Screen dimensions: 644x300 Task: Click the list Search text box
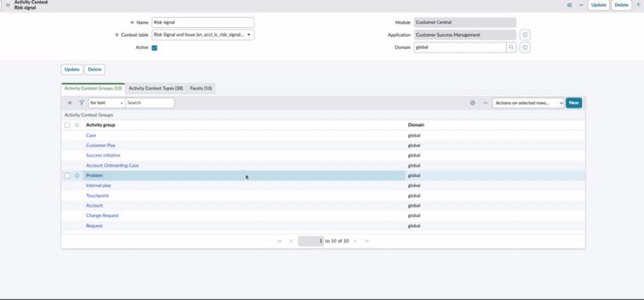click(x=150, y=102)
